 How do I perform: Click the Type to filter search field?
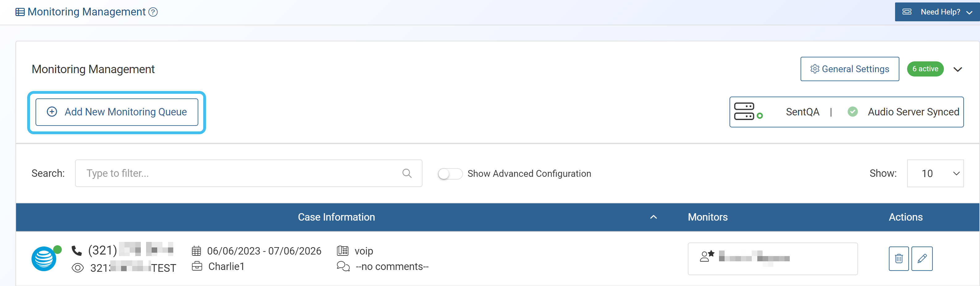240,173
